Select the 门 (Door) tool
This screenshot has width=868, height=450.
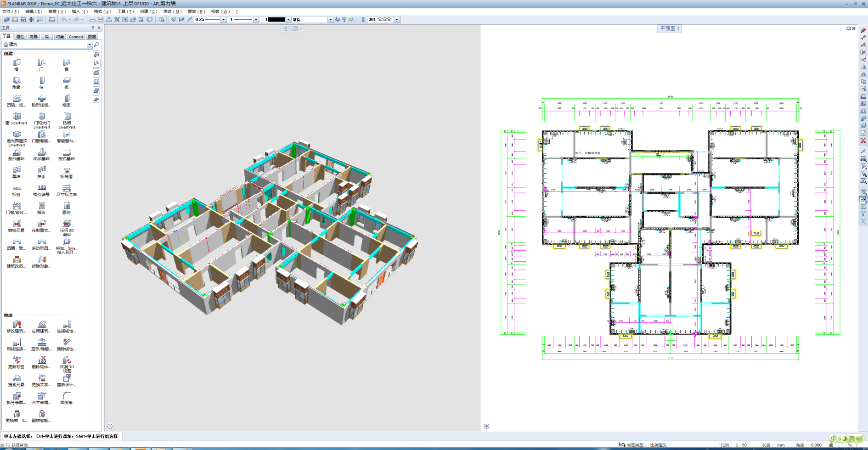click(41, 64)
